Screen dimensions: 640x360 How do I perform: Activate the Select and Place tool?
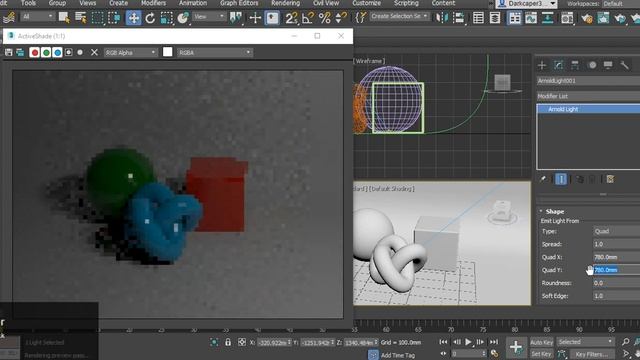pos(183,18)
